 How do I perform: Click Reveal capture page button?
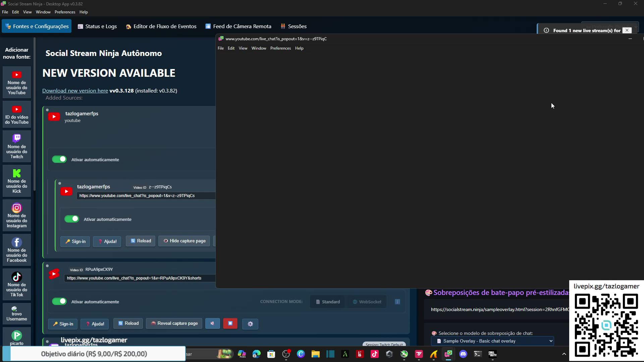174,323
